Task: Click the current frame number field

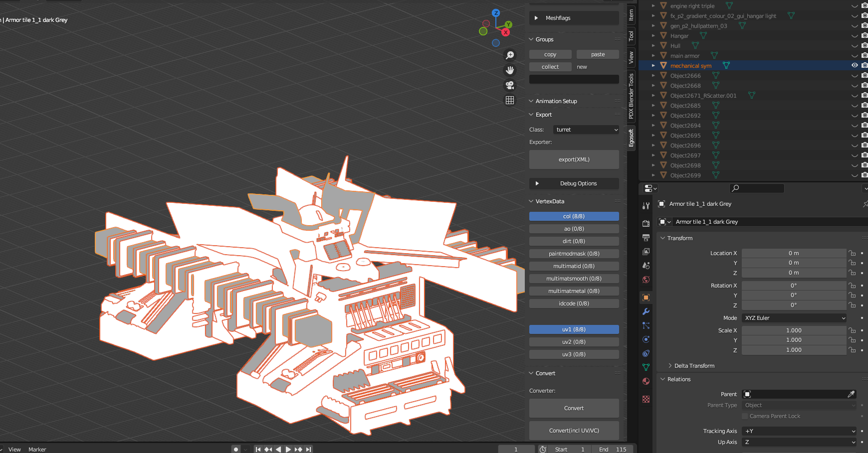Action: [516, 449]
